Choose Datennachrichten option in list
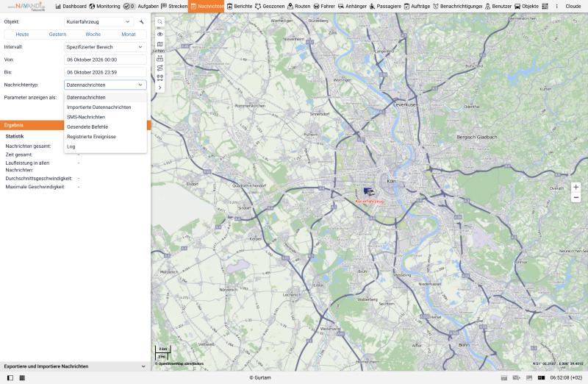Image resolution: width=588 pixels, height=384 pixels. (x=105, y=97)
